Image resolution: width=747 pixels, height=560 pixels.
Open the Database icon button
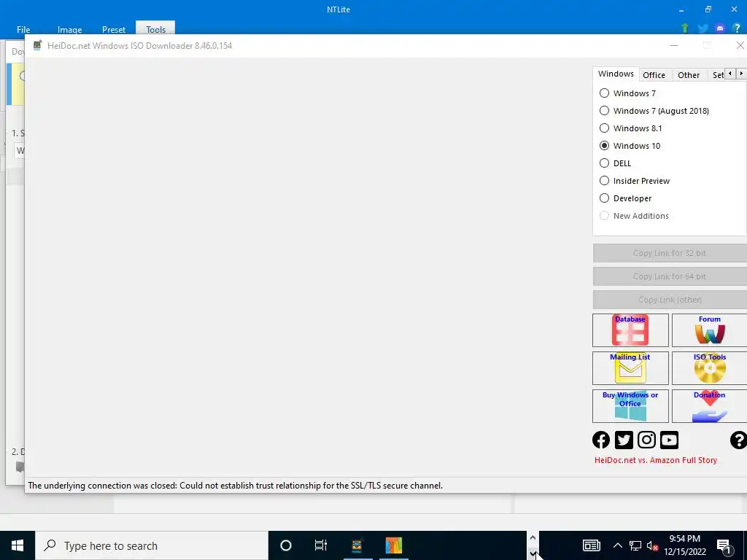coord(630,330)
